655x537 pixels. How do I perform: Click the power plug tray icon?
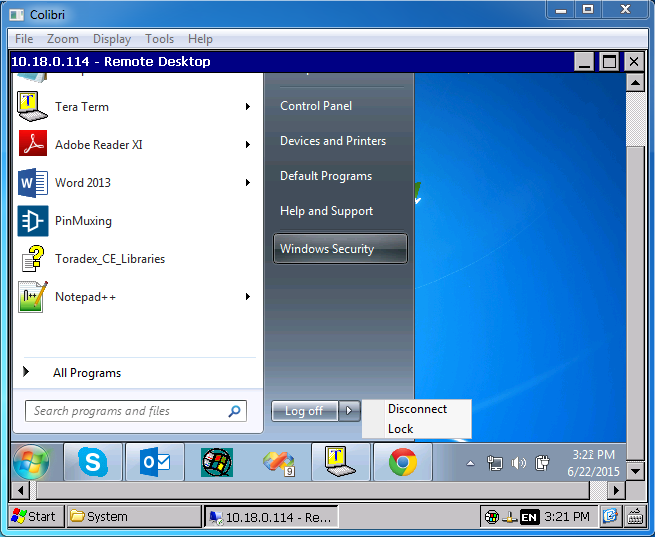pyautogui.click(x=542, y=463)
